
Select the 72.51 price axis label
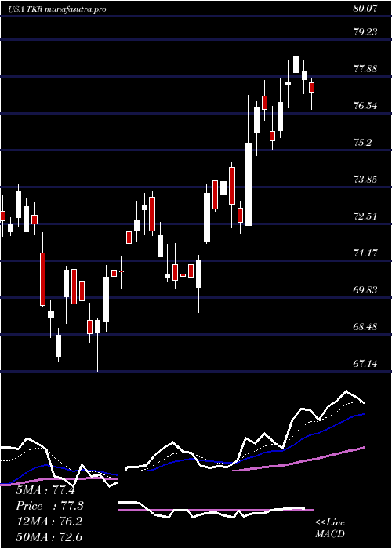tap(365, 216)
